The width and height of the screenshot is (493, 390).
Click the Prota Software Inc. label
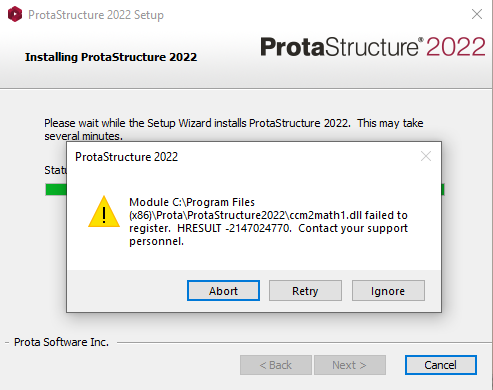pos(61,342)
